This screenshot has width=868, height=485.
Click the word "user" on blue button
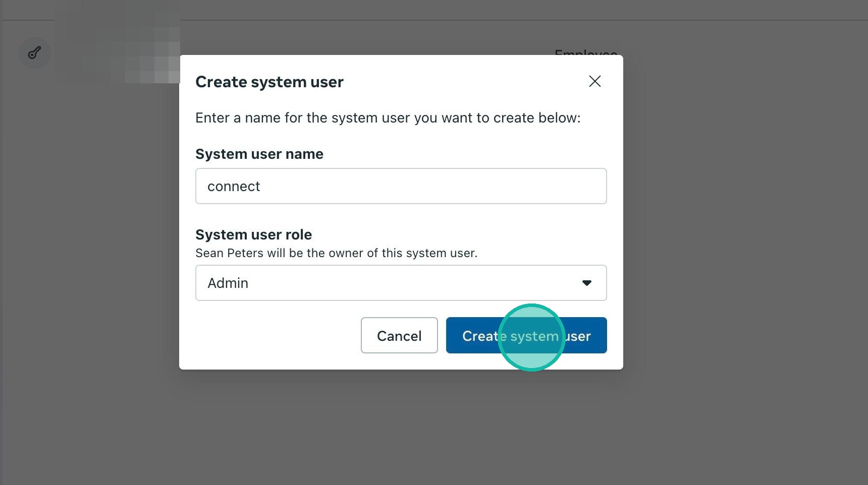(x=578, y=336)
